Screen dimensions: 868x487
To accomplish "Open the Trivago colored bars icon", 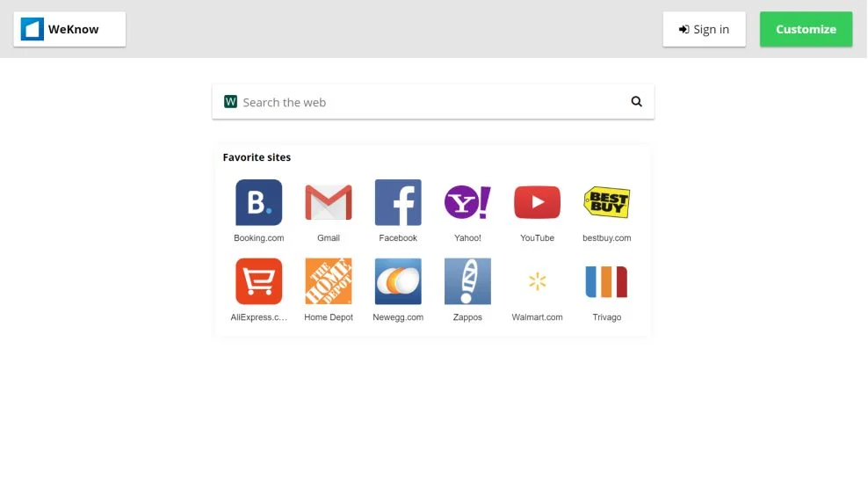I will (607, 281).
